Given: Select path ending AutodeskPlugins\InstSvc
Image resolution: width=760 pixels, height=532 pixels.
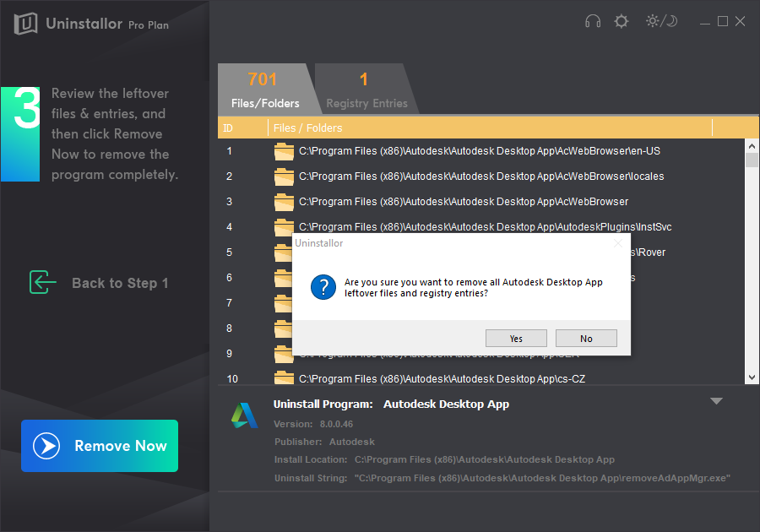Looking at the screenshot, I should pos(486,227).
